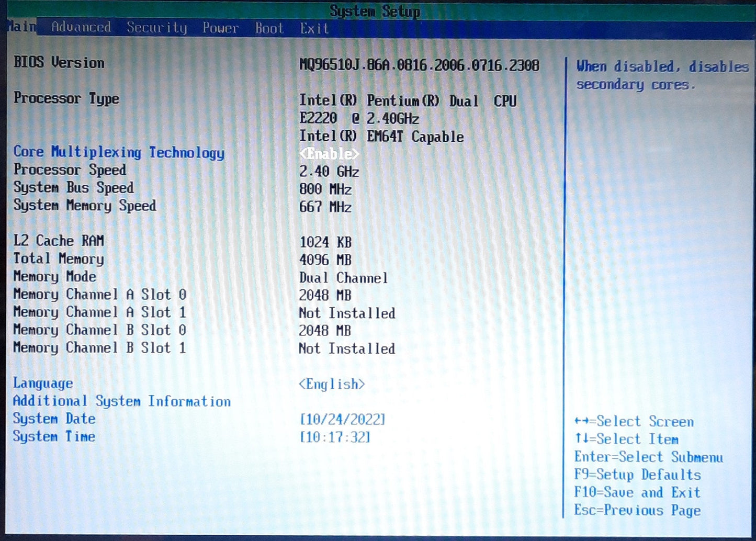756x541 pixels.
Task: Open the Exit tab
Action: [314, 29]
